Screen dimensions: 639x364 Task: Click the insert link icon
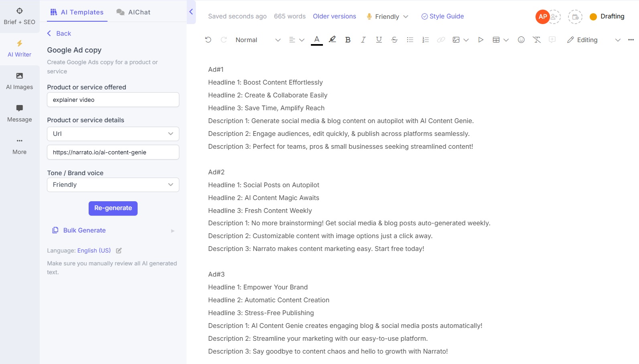coord(441,40)
